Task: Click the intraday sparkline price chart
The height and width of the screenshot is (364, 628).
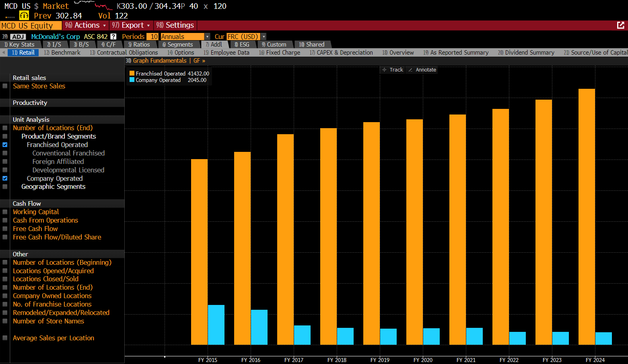Action: [x=93, y=5]
